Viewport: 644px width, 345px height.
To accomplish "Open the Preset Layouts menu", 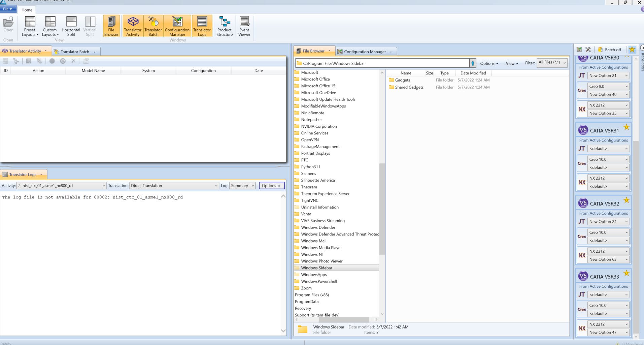I will point(30,26).
